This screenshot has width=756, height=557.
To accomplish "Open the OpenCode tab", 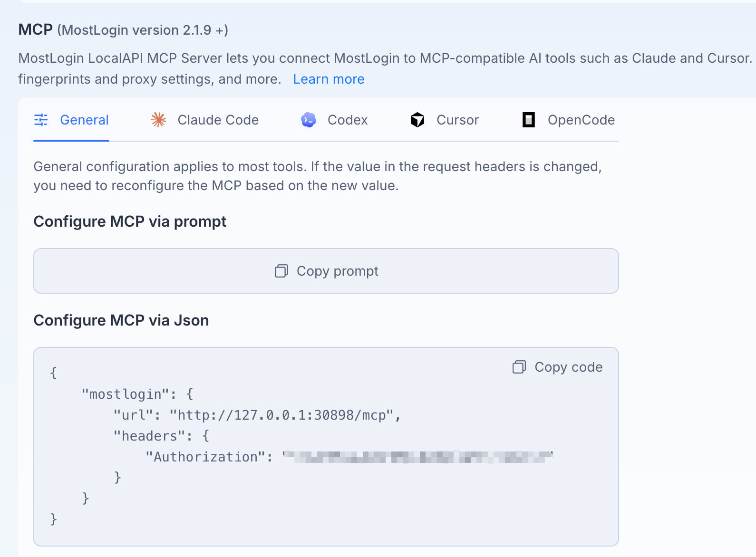I will tap(569, 120).
